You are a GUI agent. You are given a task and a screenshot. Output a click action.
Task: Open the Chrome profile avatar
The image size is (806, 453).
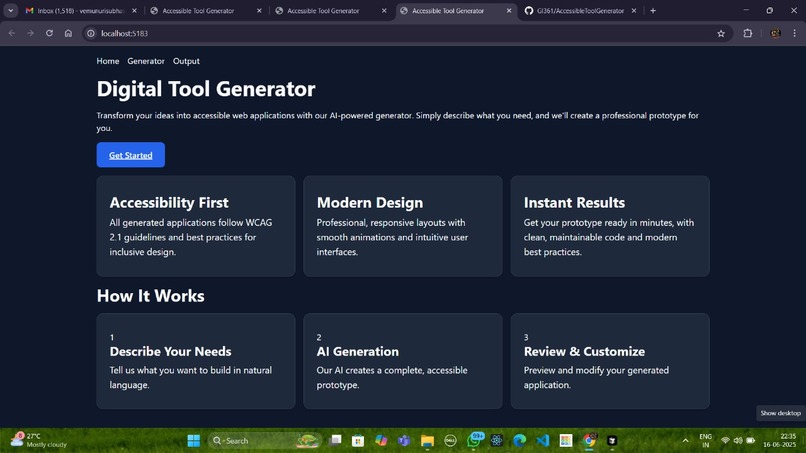click(775, 33)
